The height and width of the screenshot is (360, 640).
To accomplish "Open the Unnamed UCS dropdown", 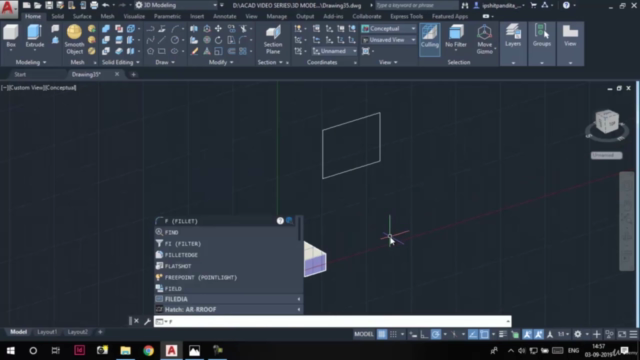I will [x=334, y=51].
